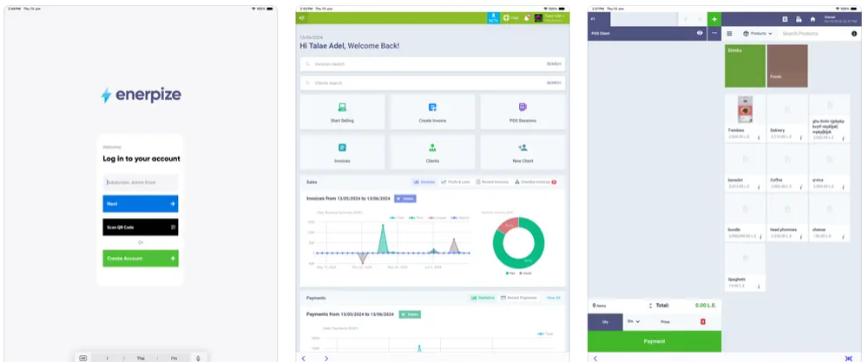Image resolution: width=868 pixels, height=362 pixels.
Task: Click the POS home icon
Action: 812,19
